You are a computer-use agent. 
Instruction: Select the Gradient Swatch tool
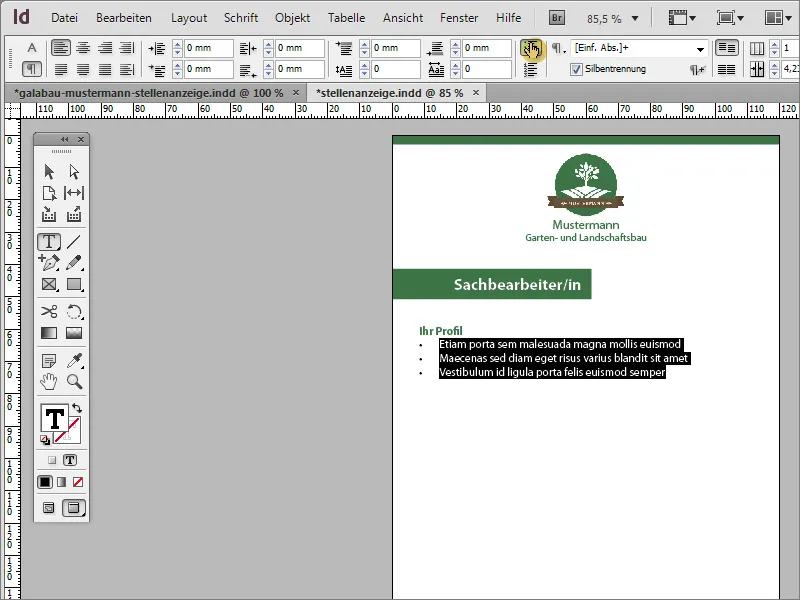(49, 333)
